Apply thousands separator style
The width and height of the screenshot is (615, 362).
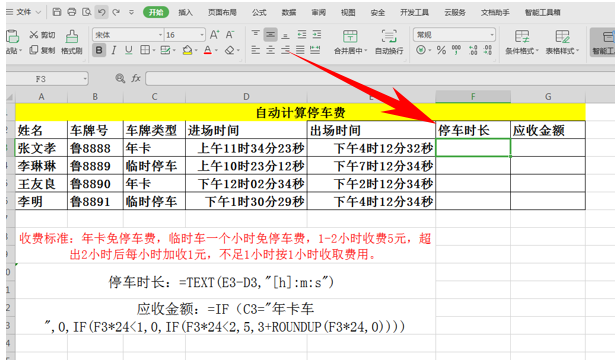(456, 50)
